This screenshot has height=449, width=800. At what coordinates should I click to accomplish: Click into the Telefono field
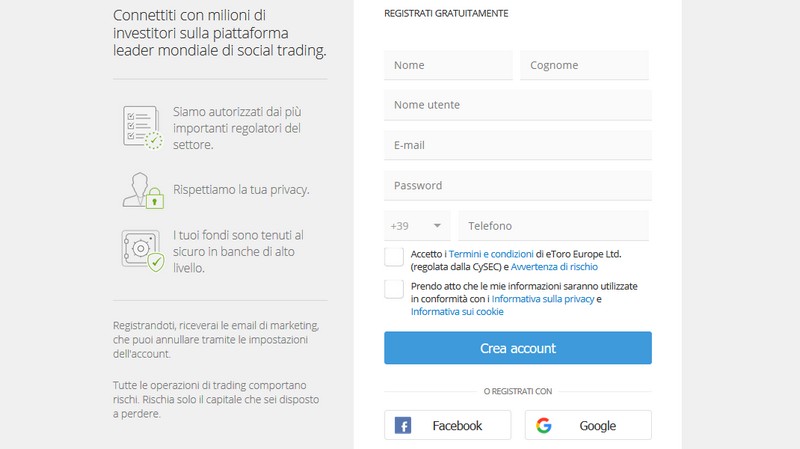point(554,226)
